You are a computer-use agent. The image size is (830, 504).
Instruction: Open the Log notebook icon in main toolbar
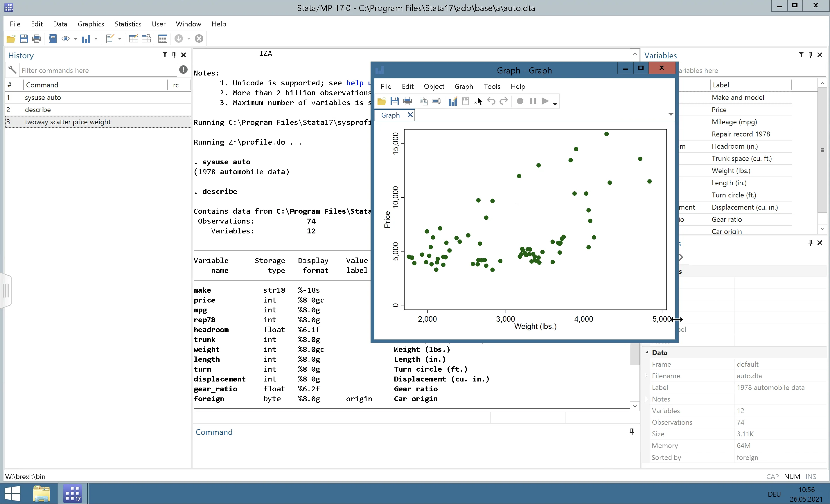click(x=53, y=39)
